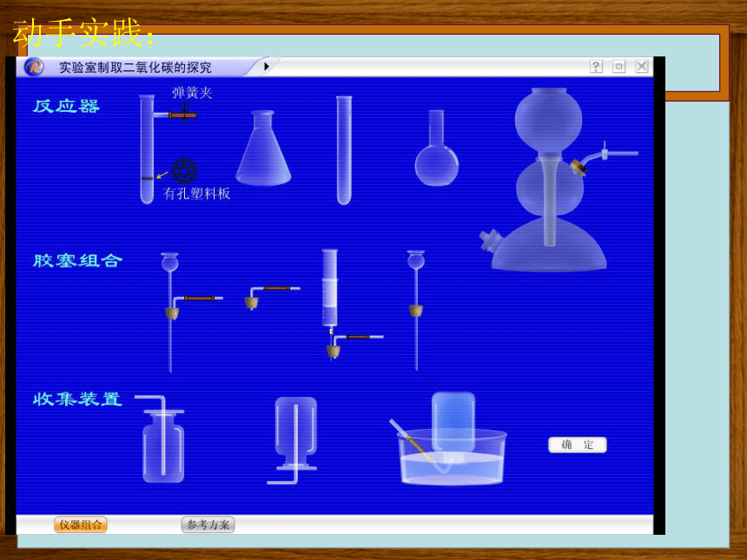The width and height of the screenshot is (747, 560).
Task: Click the spring clip on rubber tube
Action: pos(184,115)
